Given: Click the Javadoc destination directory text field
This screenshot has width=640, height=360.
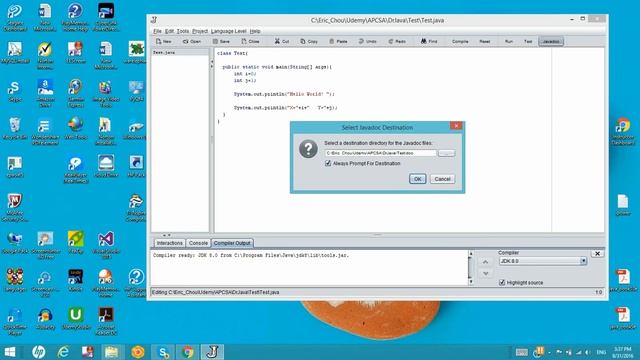Looking at the screenshot, I should click(x=380, y=153).
